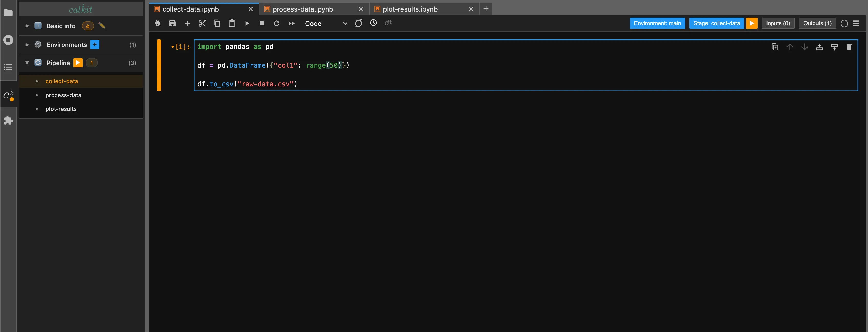Open the git panel from notebook toolbar
868x332 pixels.
[x=388, y=23]
